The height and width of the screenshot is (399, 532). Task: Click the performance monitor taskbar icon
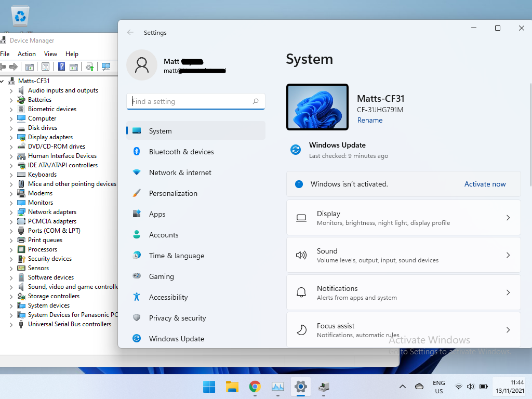click(x=278, y=387)
